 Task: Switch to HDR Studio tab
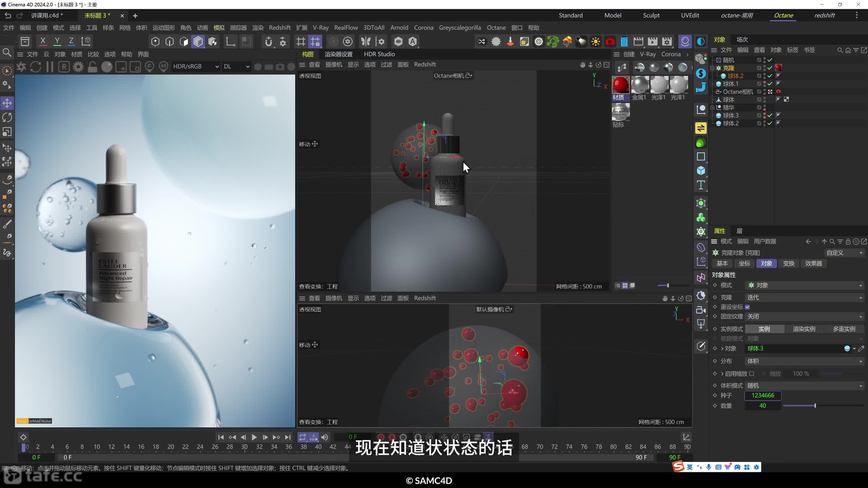pyautogui.click(x=379, y=54)
